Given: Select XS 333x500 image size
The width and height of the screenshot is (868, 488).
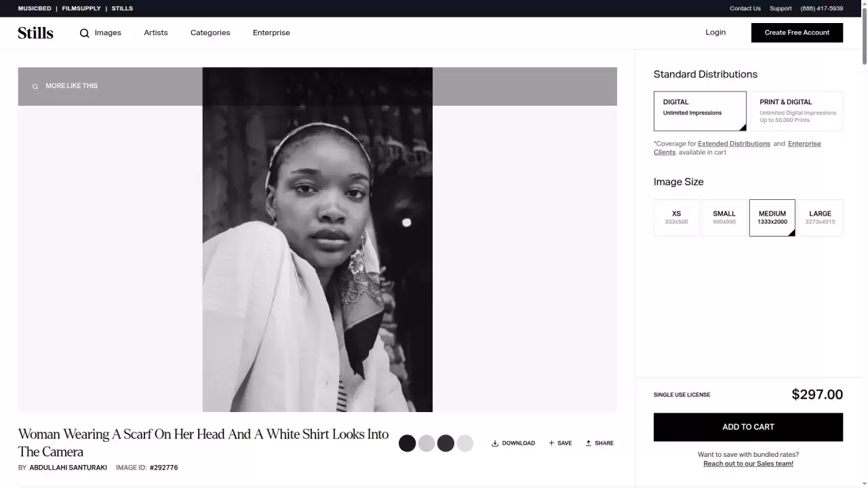Looking at the screenshot, I should [x=676, y=218].
